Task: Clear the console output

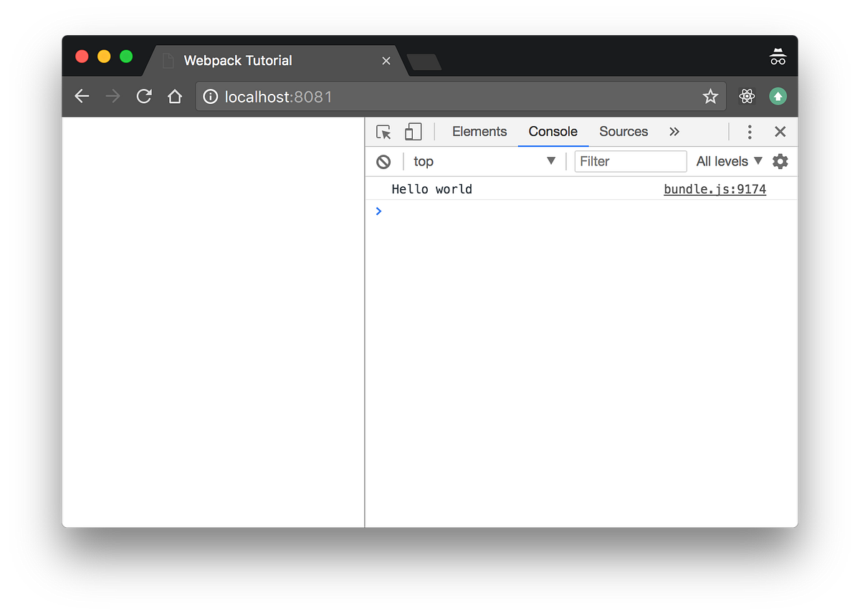Action: [x=383, y=162]
